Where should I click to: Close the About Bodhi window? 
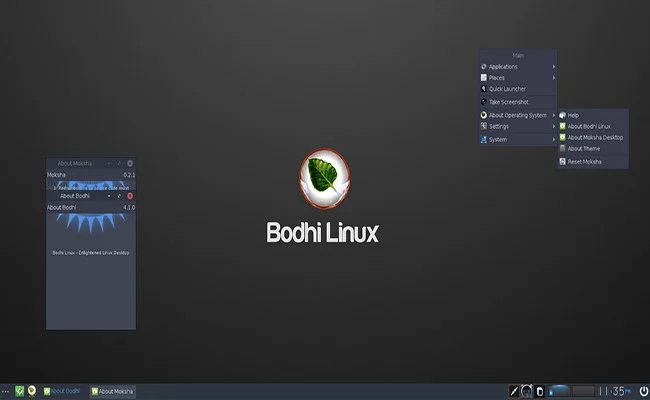pyautogui.click(x=130, y=196)
